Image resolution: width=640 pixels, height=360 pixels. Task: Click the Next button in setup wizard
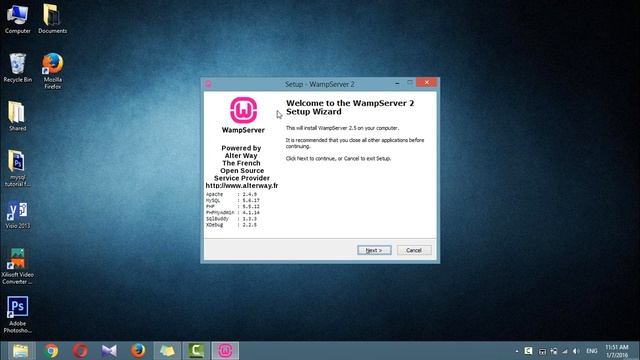(374, 250)
